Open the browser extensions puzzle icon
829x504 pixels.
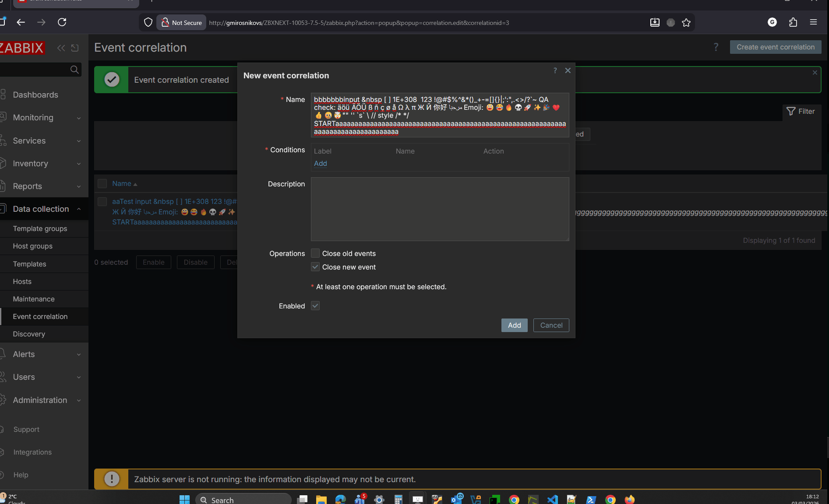click(793, 22)
